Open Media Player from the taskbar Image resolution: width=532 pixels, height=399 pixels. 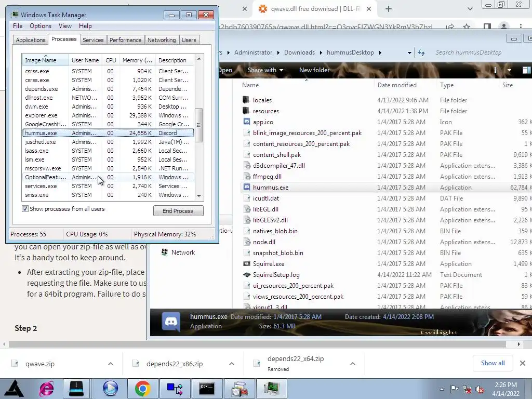(111, 389)
